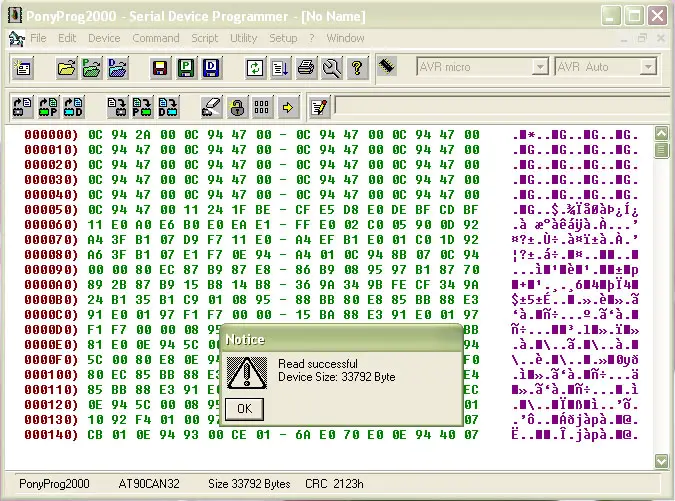Click the Notice dialog title bar
Image resolution: width=675 pixels, height=501 pixels.
point(342,340)
